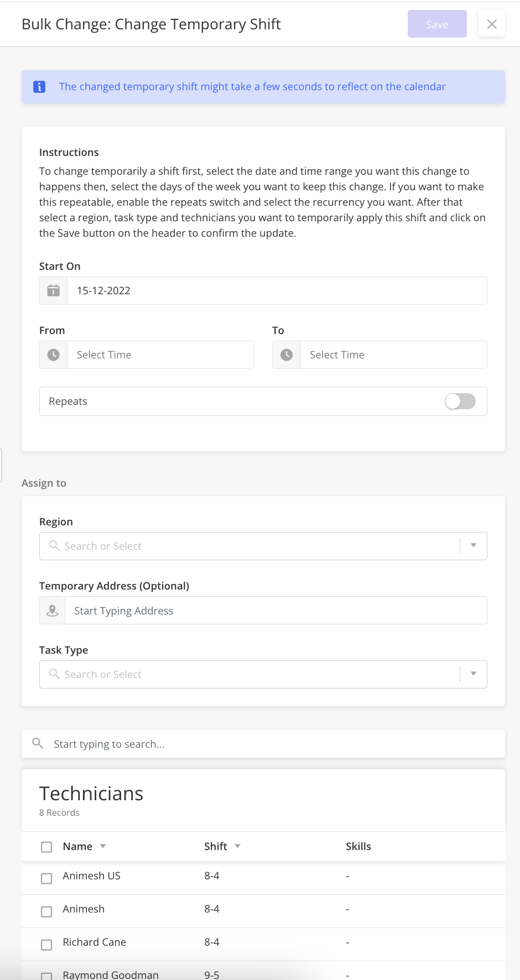Tick the checkbox for Animesh US
Screen dimensions: 520x980
click(46, 878)
